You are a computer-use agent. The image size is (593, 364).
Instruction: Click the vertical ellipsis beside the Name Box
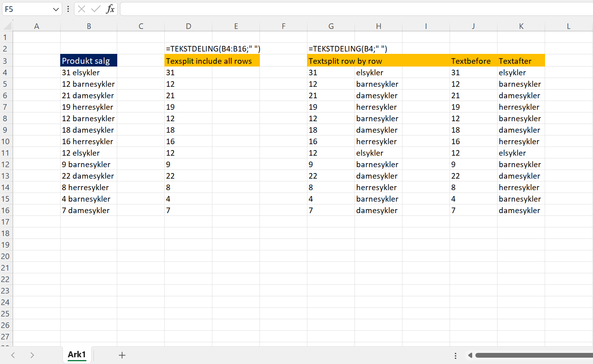tap(68, 9)
